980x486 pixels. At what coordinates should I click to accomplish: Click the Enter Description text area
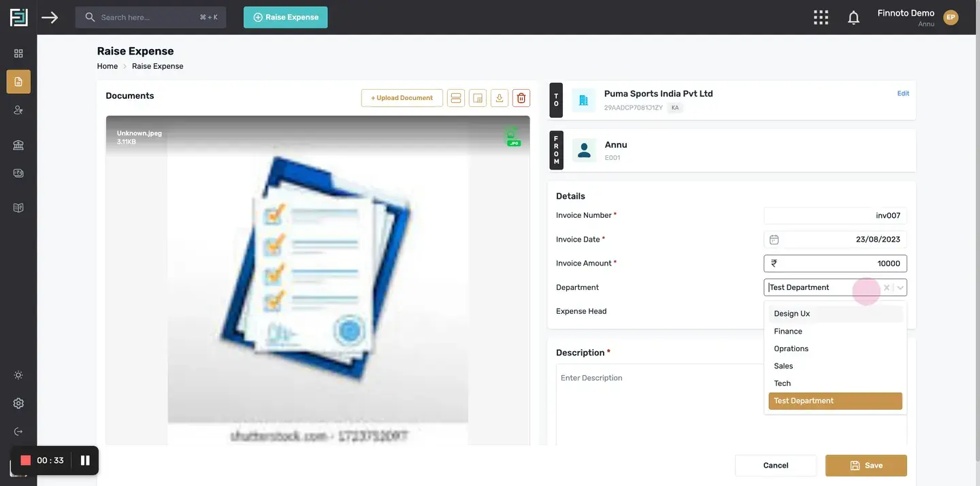(x=732, y=405)
